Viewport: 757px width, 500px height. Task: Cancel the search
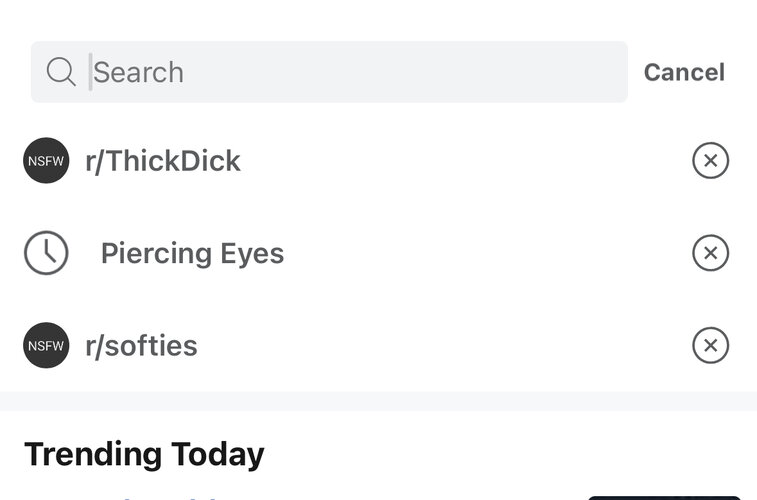click(684, 72)
